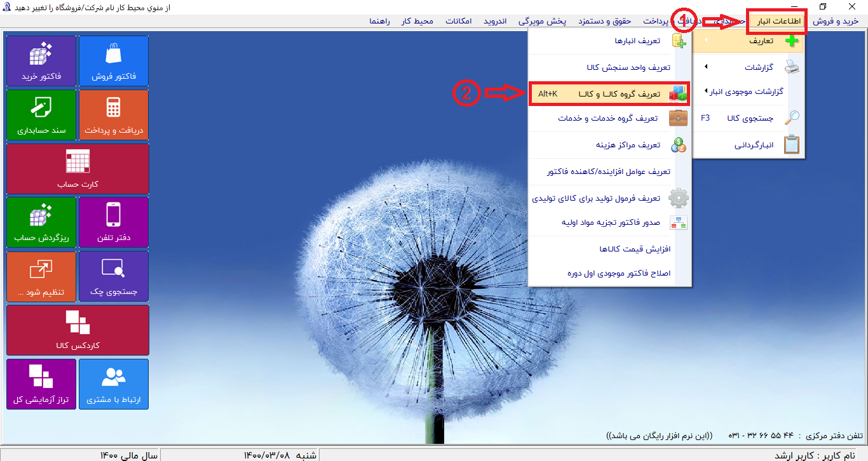Open the سند حسابداری accounting document tile
This screenshot has width=868, height=461.
[41, 115]
